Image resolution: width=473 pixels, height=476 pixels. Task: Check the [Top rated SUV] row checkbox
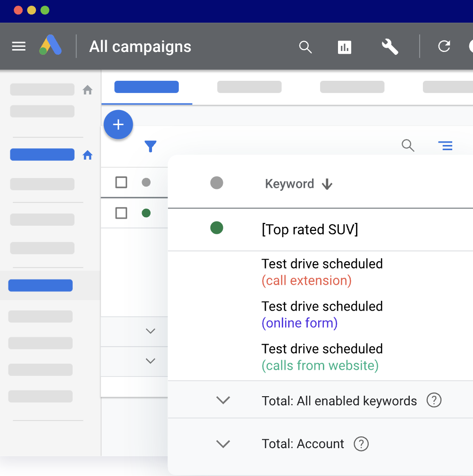(x=121, y=213)
